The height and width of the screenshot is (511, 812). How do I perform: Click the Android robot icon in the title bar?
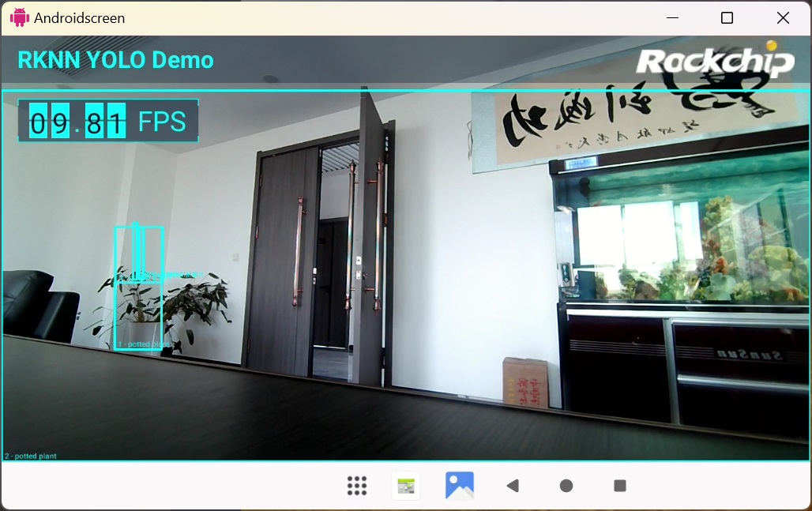click(20, 17)
